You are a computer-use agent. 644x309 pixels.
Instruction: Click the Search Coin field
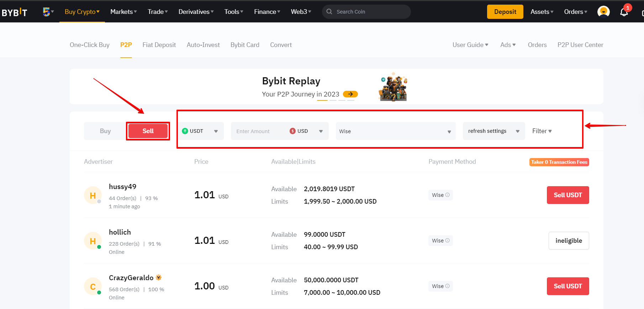tap(366, 12)
